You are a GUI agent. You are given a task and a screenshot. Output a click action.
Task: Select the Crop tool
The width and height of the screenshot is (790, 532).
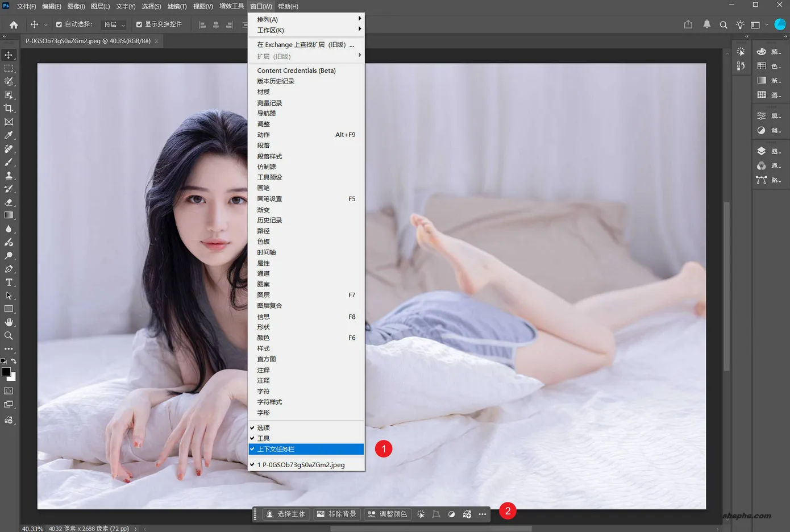pos(9,108)
